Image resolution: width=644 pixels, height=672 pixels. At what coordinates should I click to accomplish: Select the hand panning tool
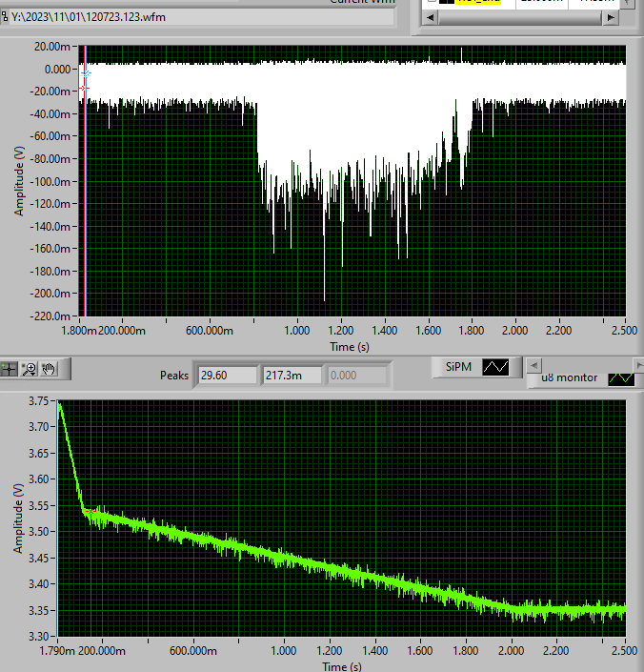50,369
